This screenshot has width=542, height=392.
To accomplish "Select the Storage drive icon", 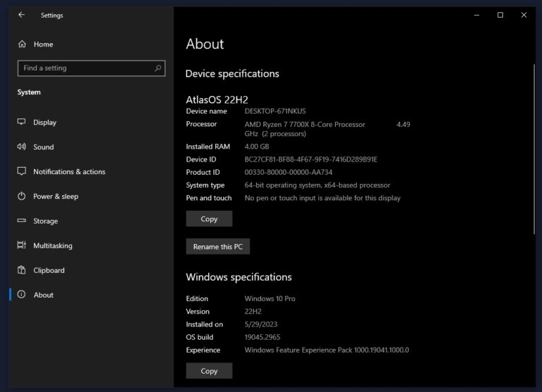I will click(21, 221).
